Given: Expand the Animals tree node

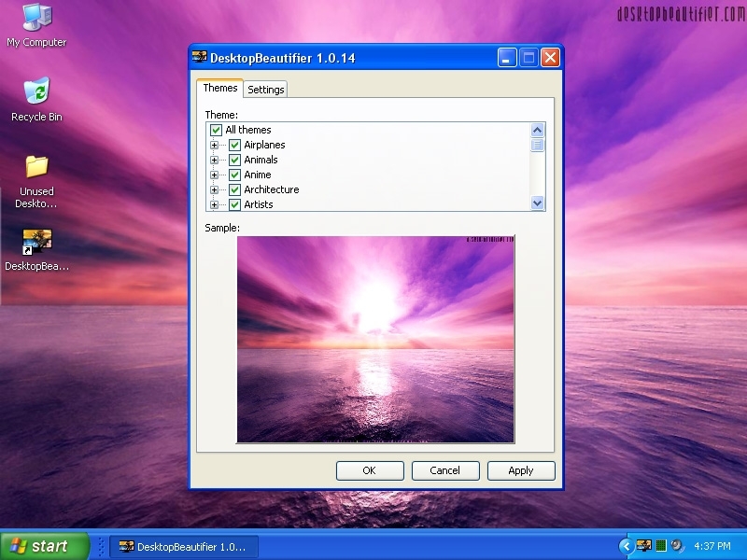Looking at the screenshot, I should 214,160.
